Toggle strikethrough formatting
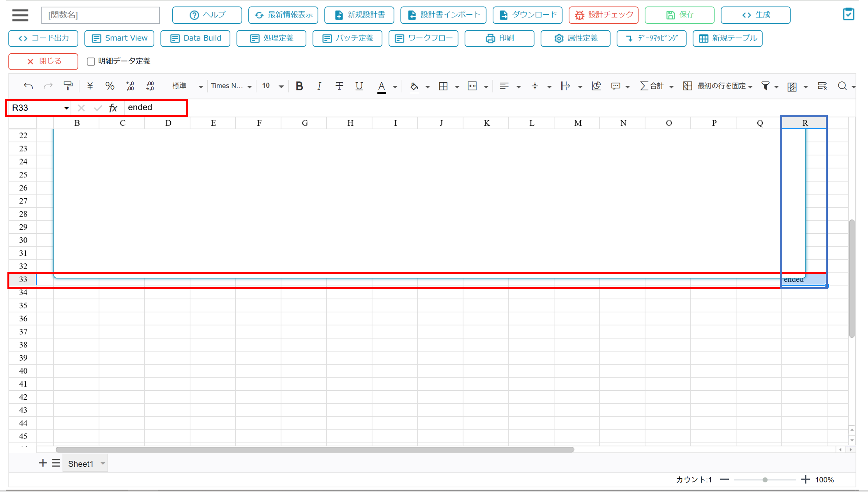Screen dimensions: 868x492 click(x=339, y=86)
